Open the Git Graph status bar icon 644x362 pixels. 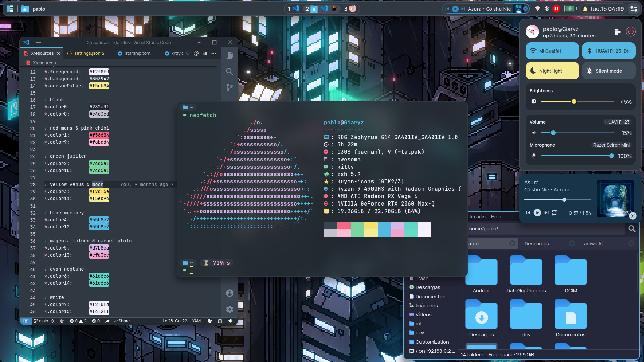click(x=62, y=321)
